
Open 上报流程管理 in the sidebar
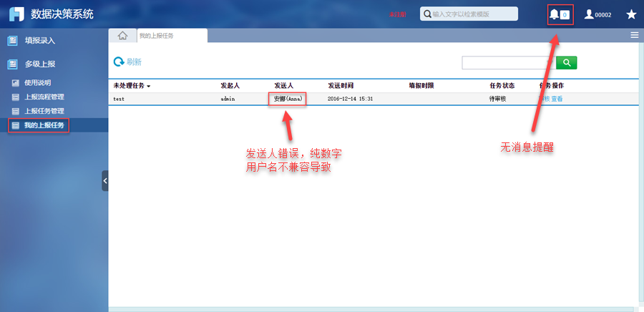click(x=44, y=97)
